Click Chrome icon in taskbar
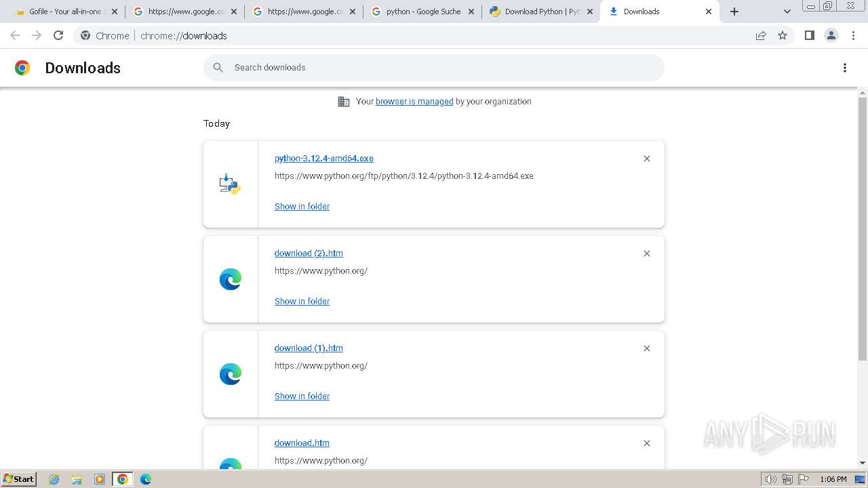Screen dimensions: 868x488 tap(123, 479)
